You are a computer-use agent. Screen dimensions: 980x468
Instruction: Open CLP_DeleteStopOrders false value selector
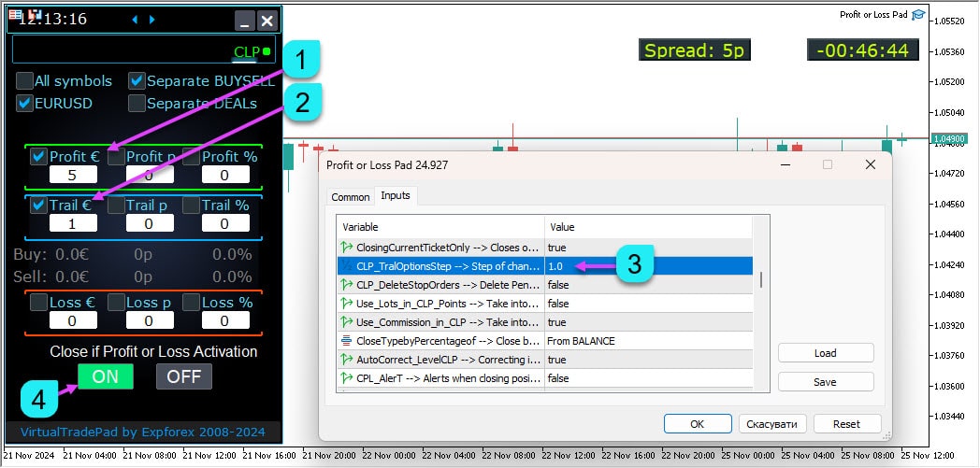coord(649,285)
